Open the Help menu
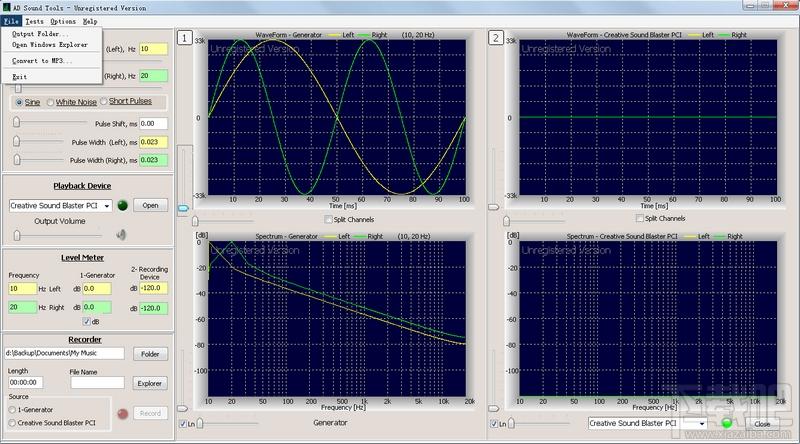 (x=90, y=21)
